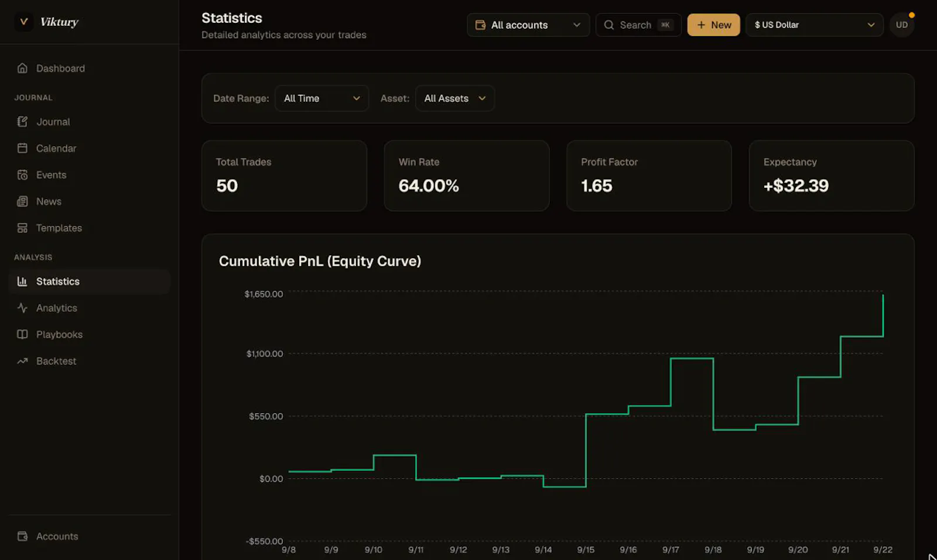The height and width of the screenshot is (560, 937).
Task: Click the $1,100.00 y-axis label
Action: coord(265,353)
